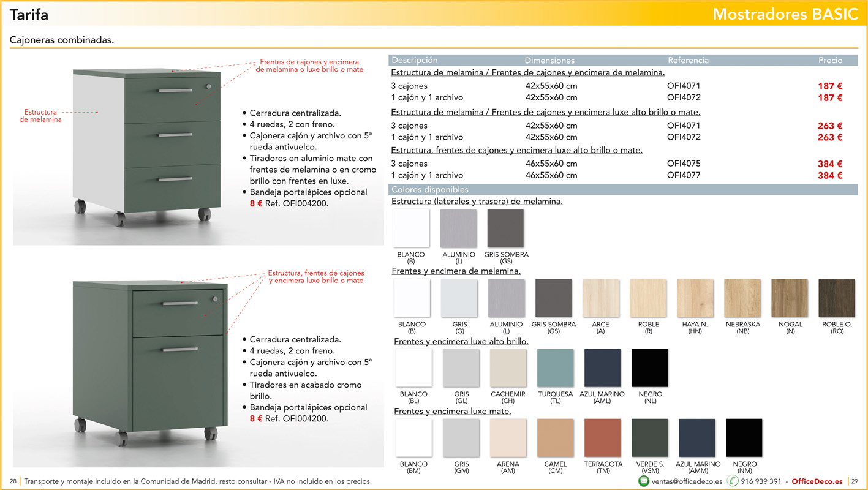Click the 'Tarifa' heading
The height and width of the screenshot is (490, 868).
point(29,15)
